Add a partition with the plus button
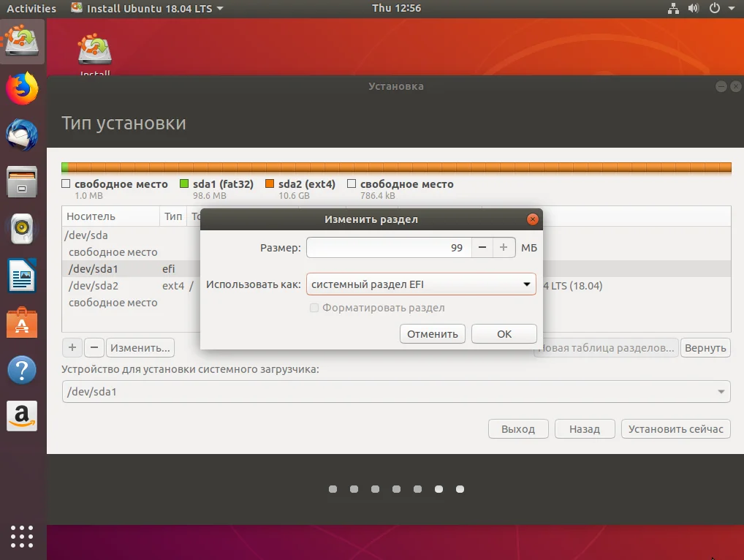Image resolution: width=744 pixels, height=560 pixels. click(72, 348)
